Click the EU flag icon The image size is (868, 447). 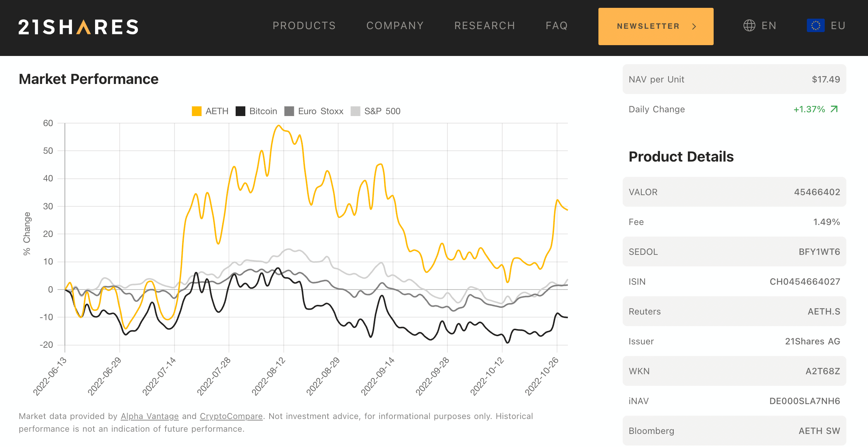pos(815,25)
